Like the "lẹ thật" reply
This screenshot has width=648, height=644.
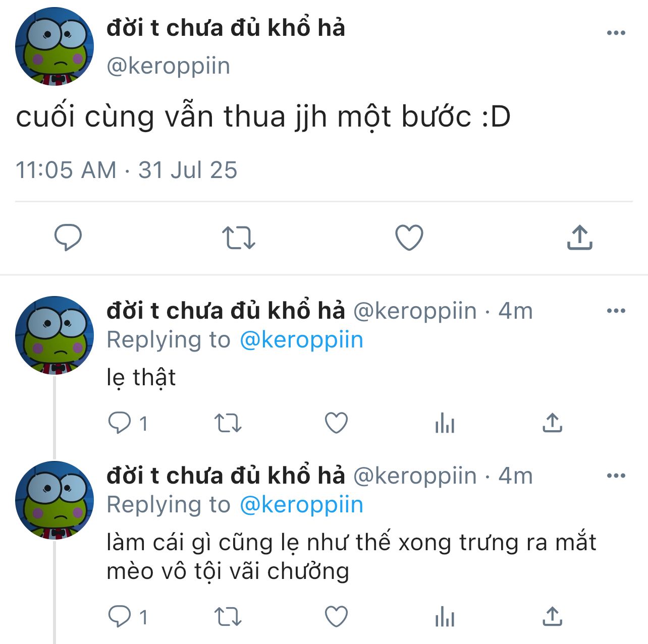click(336, 423)
